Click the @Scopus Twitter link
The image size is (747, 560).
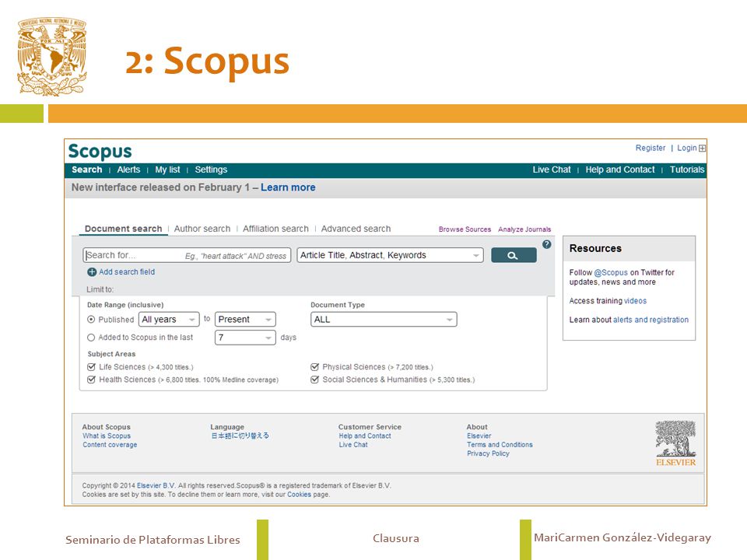pyautogui.click(x=611, y=272)
